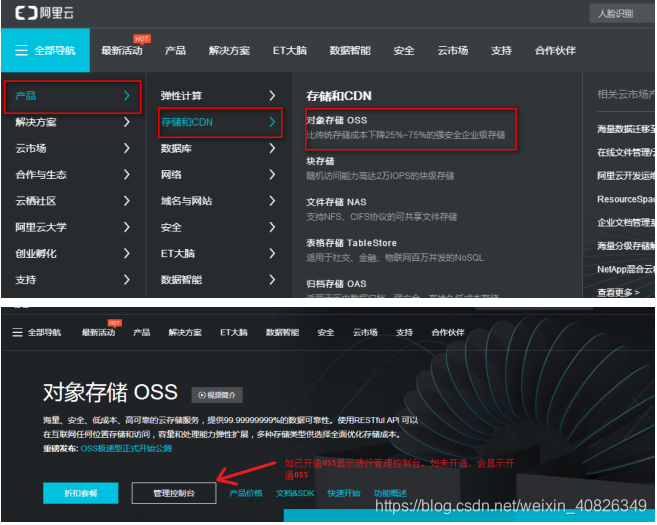Viewport: 657px width, 525px height.
Task: Click the 折扣套餐 button
Action: pos(80,493)
